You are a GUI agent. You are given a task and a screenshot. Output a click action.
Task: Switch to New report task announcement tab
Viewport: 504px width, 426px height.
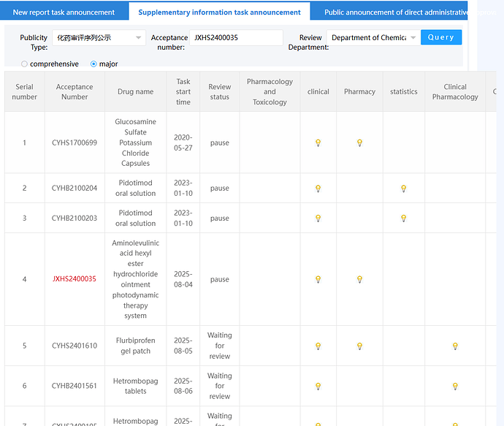64,12
